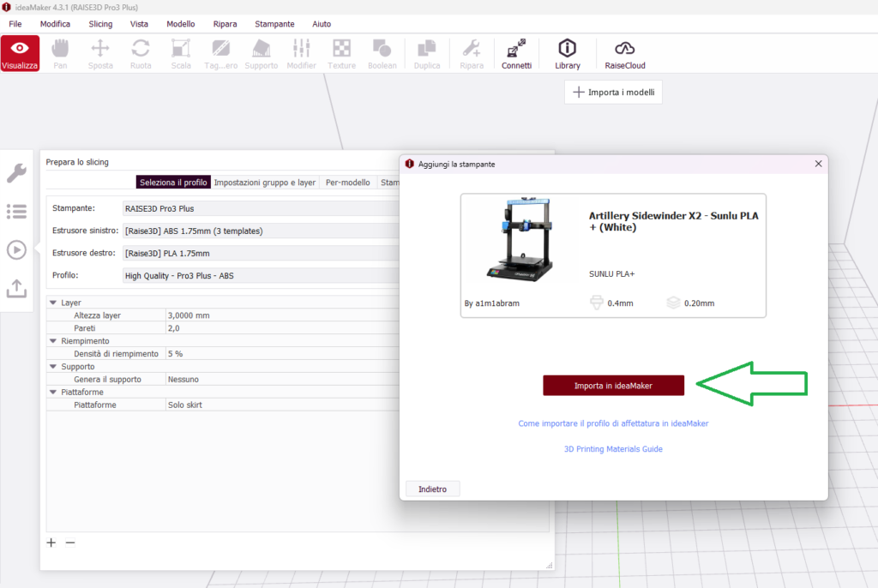878x588 pixels.
Task: Click the Indietro back button
Action: [x=433, y=489]
